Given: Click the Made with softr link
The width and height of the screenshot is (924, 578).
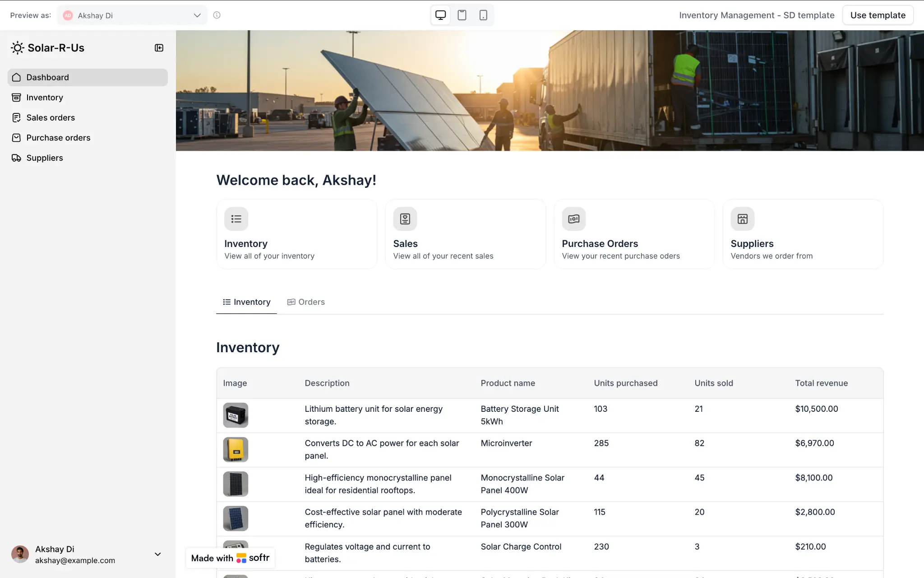Looking at the screenshot, I should [230, 558].
